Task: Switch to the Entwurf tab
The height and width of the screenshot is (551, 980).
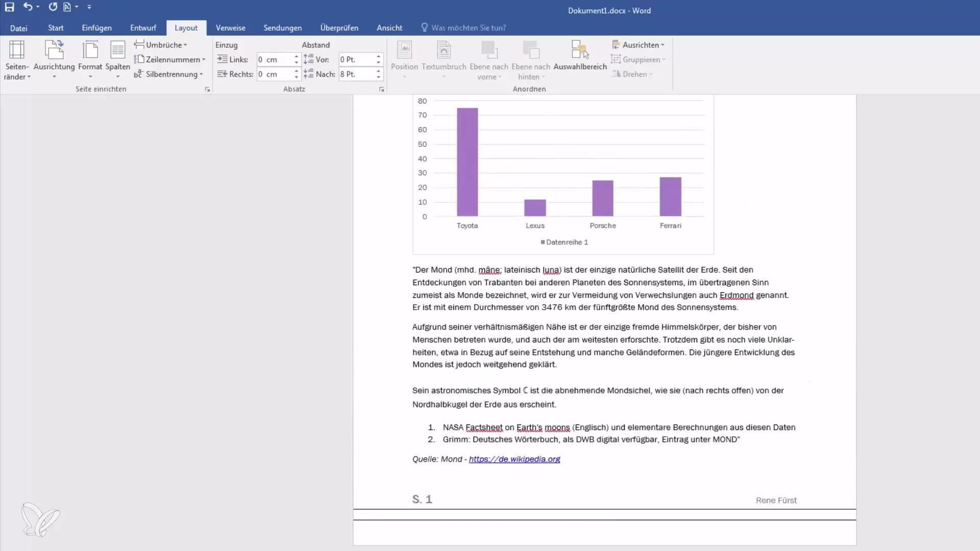Action: coord(143,28)
